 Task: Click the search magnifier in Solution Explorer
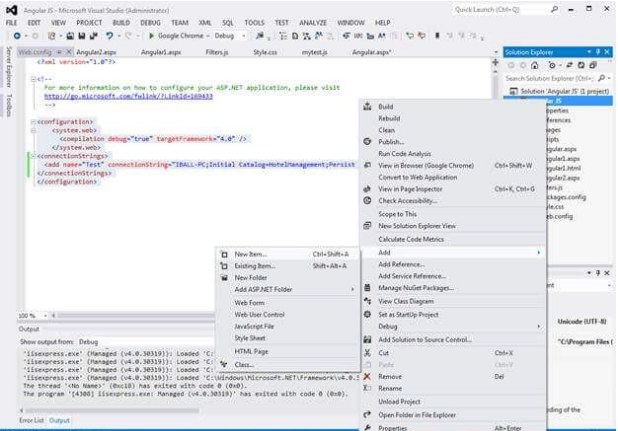(601, 78)
